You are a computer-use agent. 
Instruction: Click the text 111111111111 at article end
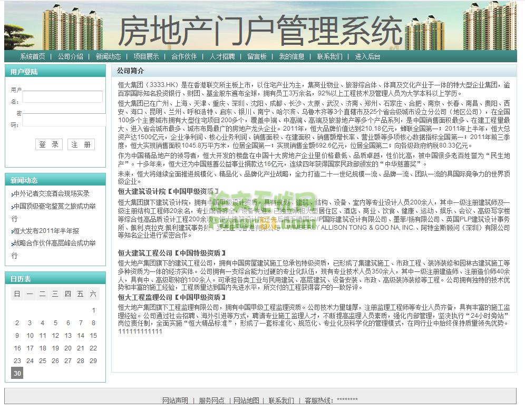(140, 331)
